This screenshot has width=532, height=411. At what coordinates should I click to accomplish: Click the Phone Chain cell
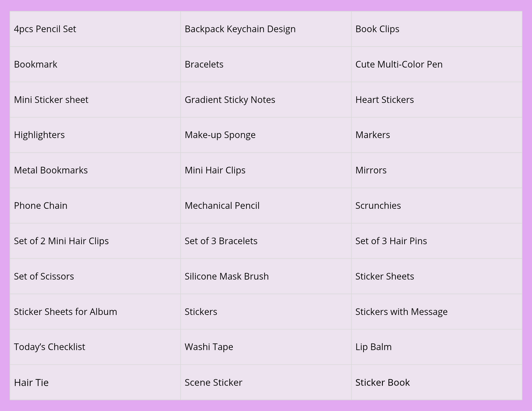click(95, 205)
